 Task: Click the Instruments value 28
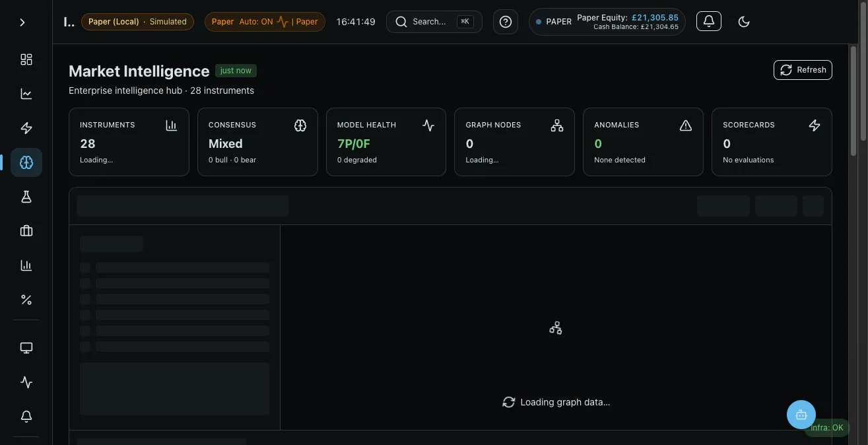pyautogui.click(x=88, y=143)
